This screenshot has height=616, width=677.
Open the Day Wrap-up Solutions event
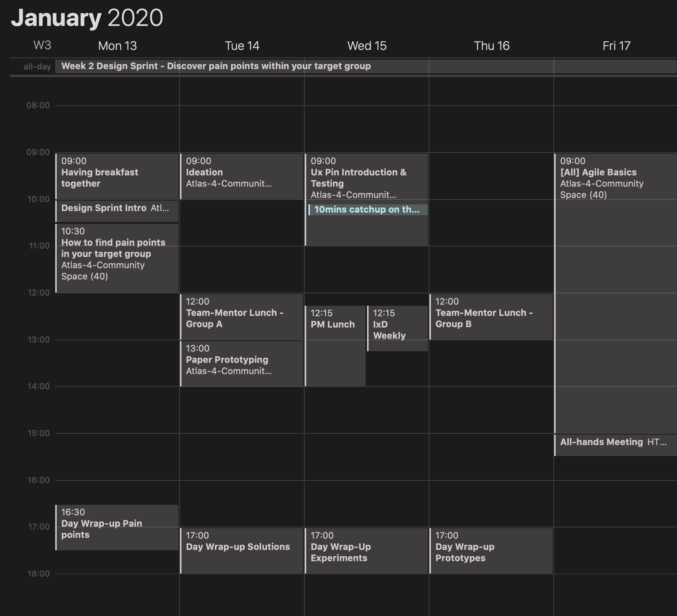[x=242, y=551]
